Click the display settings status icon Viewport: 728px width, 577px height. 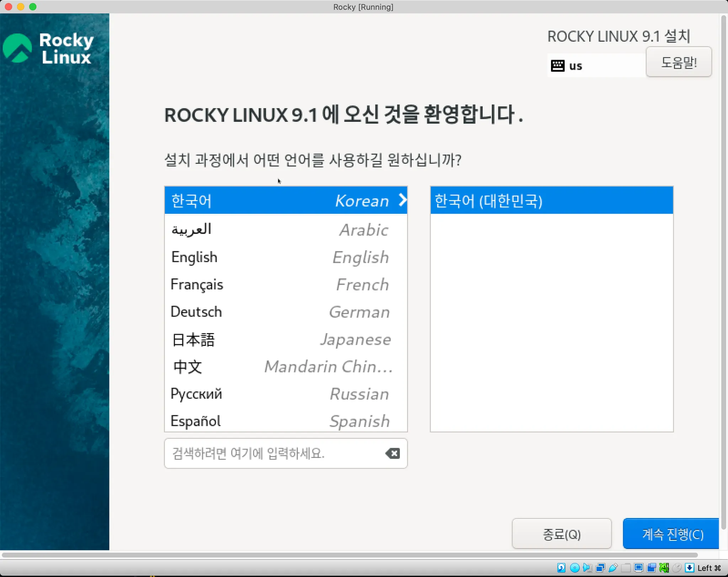pyautogui.click(x=639, y=568)
